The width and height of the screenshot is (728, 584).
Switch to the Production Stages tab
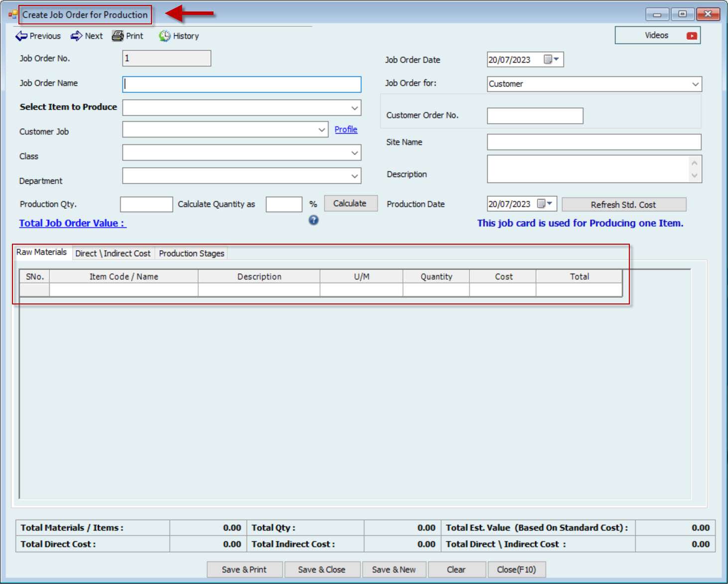191,254
